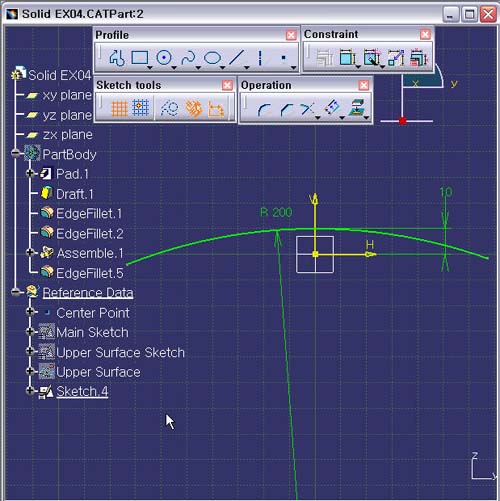Collapse the PartBody tree node
500x501 pixels.
tap(15, 153)
